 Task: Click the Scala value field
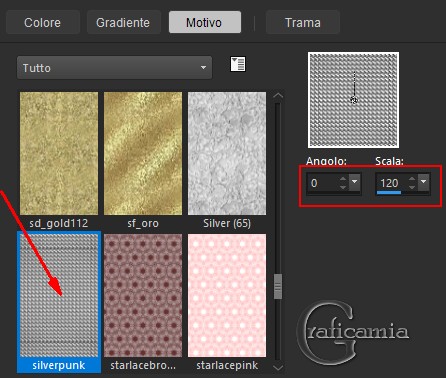391,183
